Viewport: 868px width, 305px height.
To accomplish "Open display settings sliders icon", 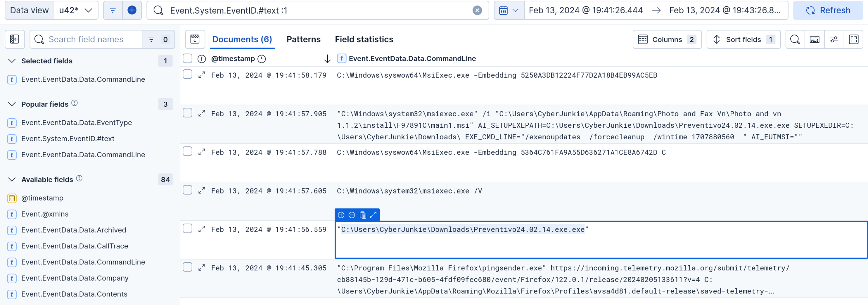I will 834,39.
